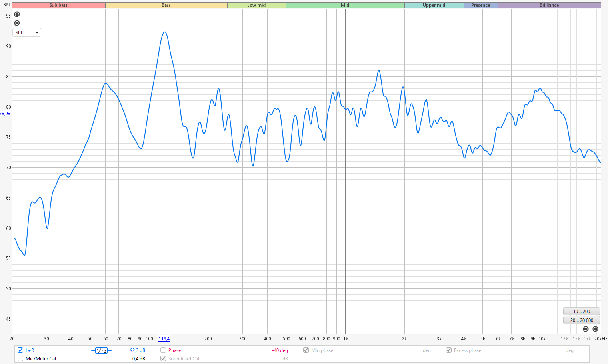Toggle the Soundcard Cal checkbox
Image resolution: width=608 pixels, height=364 pixels.
pyautogui.click(x=163, y=358)
